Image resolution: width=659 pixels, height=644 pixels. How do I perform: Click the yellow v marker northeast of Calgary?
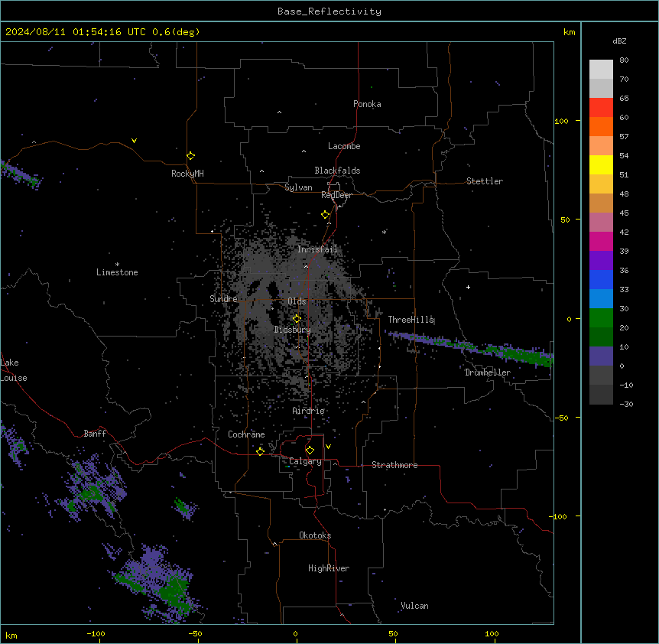(x=328, y=447)
